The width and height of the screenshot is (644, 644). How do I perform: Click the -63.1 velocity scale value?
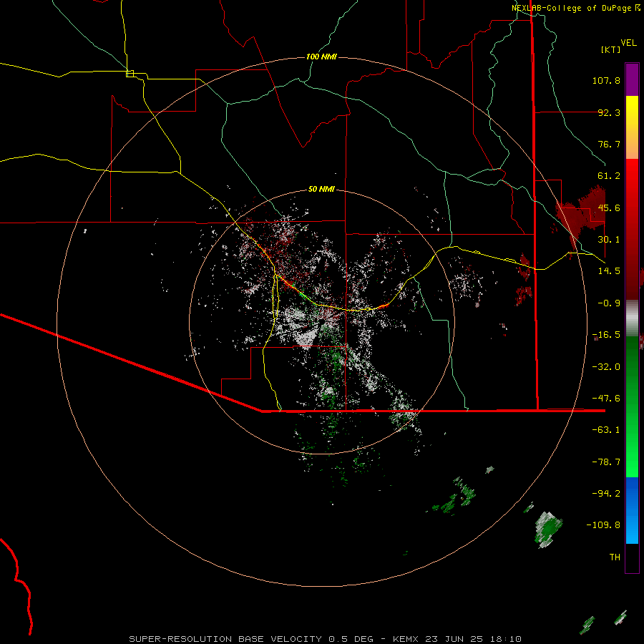(x=606, y=430)
